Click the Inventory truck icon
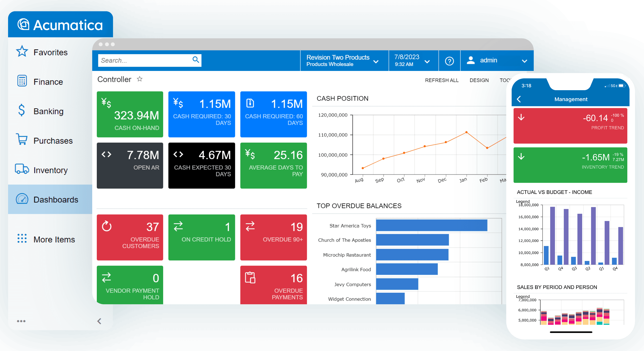644x351 pixels. [22, 169]
